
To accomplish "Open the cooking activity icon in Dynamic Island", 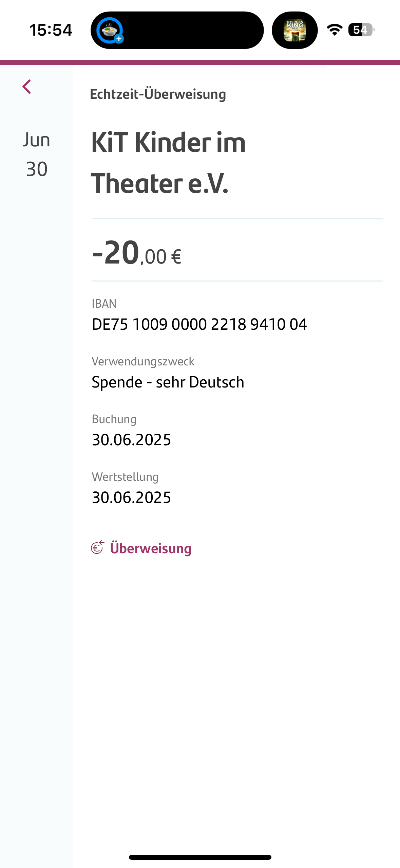I will click(x=110, y=30).
